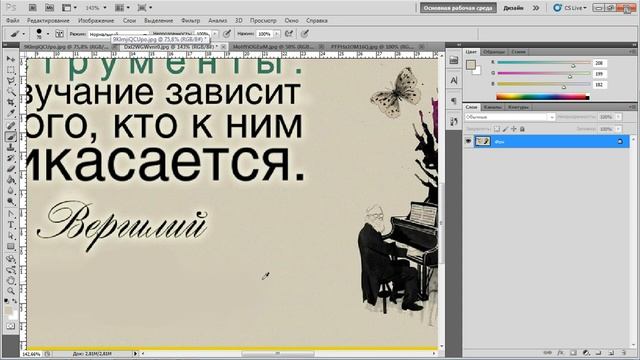Image resolution: width=640 pixels, height=360 pixels.
Task: Select the Spot Healing Brush tool
Action: (x=11, y=126)
